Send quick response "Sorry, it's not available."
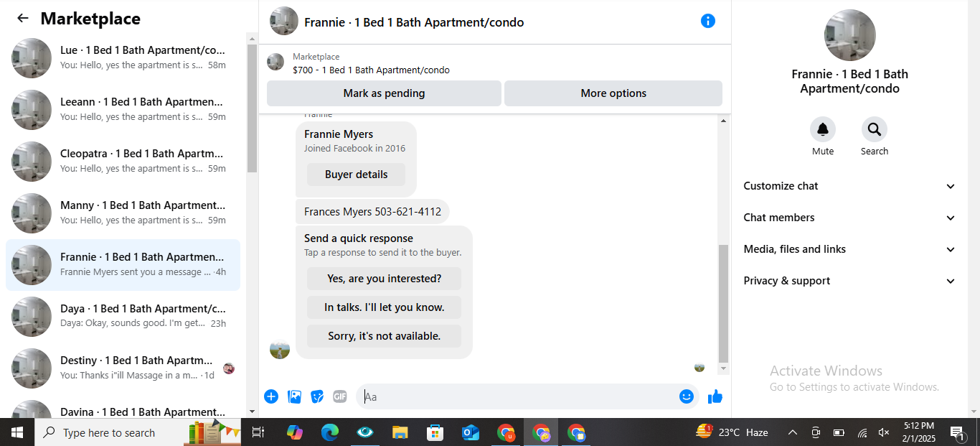This screenshot has height=446, width=980. pos(384,336)
